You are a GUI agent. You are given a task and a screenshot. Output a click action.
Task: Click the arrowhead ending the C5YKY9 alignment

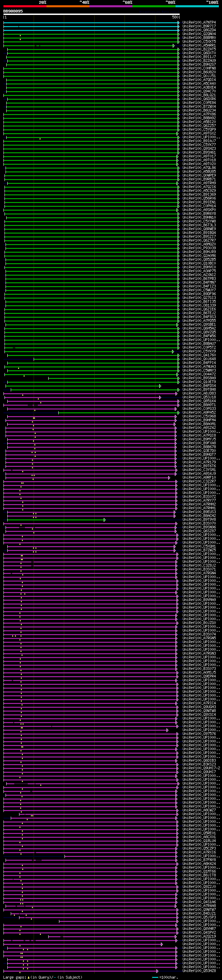173,351
